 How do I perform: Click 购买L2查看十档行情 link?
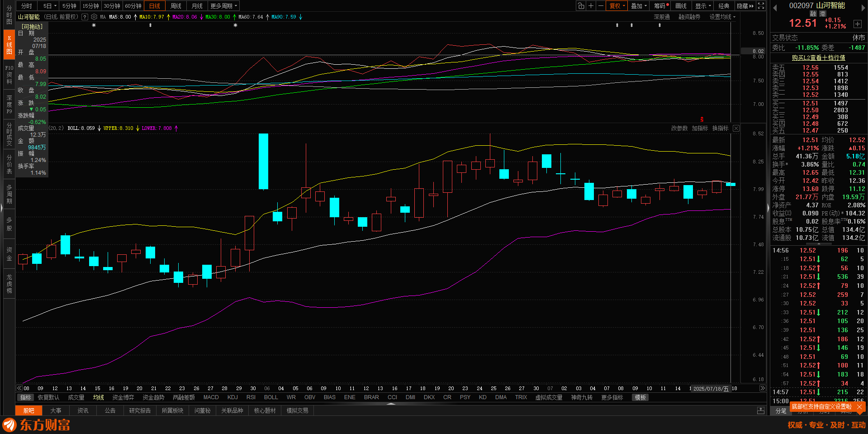(x=818, y=57)
